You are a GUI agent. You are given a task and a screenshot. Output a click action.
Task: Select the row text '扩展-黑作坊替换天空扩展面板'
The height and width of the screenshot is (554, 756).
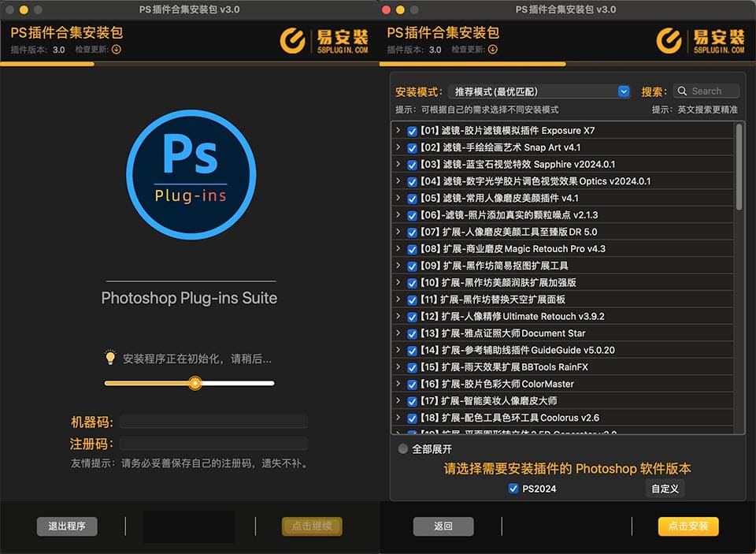coord(503,299)
